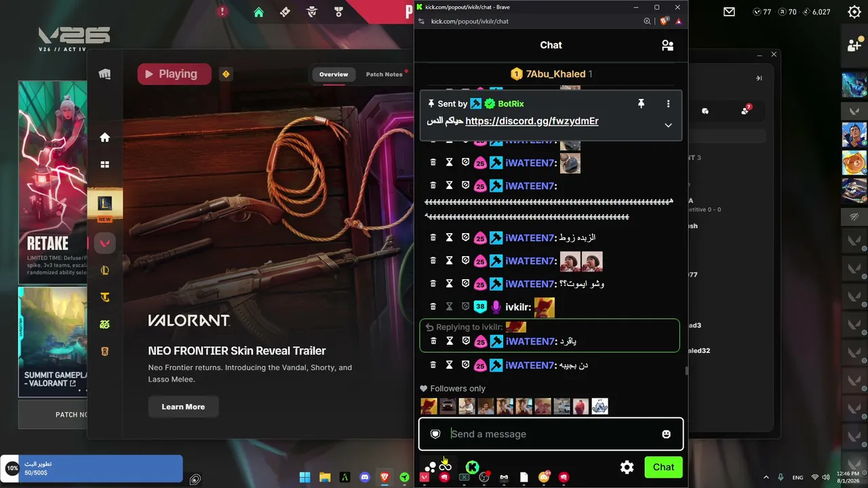The height and width of the screenshot is (488, 868).
Task: Switch to the Overview tab
Action: click(334, 74)
